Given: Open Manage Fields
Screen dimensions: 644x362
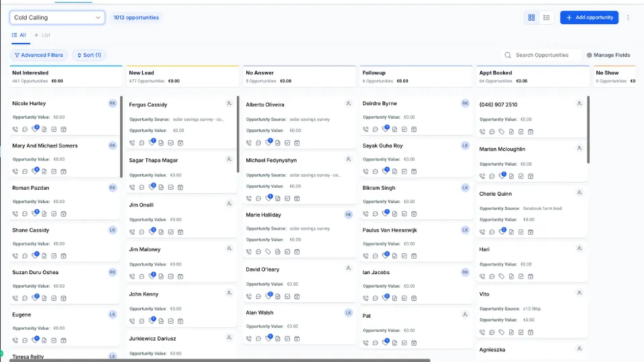Looking at the screenshot, I should (608, 55).
